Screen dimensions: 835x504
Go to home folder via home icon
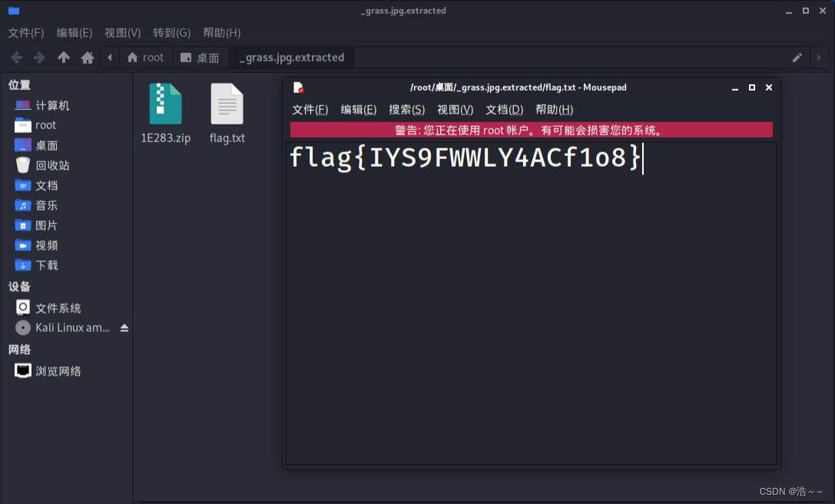click(x=87, y=57)
